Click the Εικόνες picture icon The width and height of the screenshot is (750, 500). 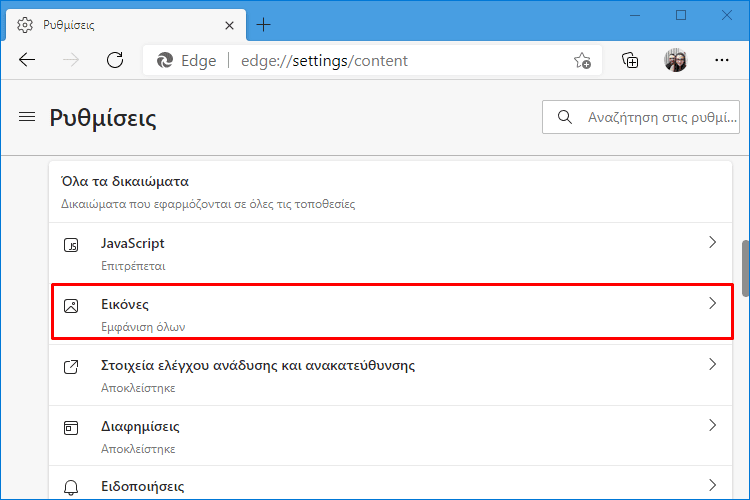coord(71,306)
